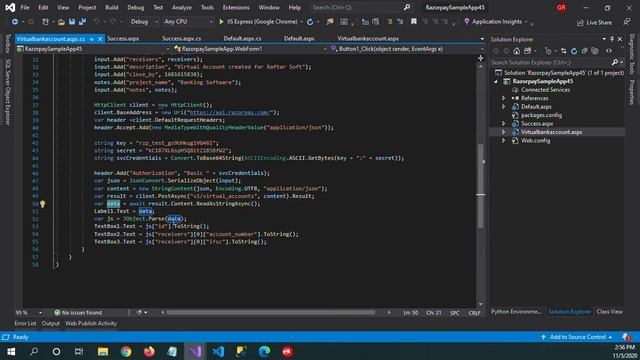Click the Navigate Backward toolbar icon
Viewport: 640px width, 360px height.
click(15, 22)
